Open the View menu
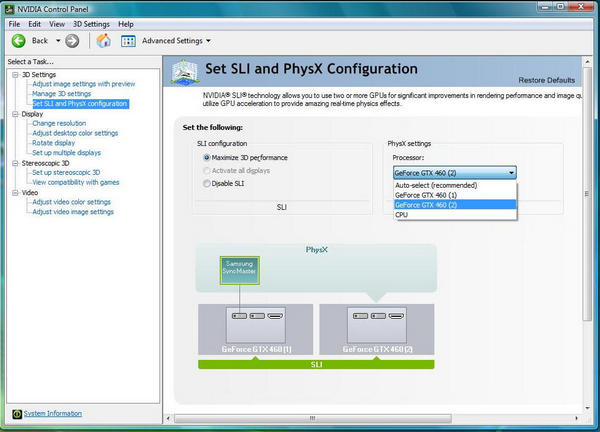This screenshot has width=600, height=432. [57, 24]
